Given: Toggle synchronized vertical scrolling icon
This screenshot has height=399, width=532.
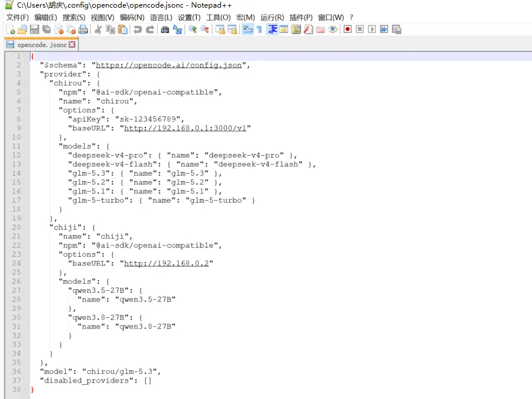Looking at the screenshot, I should (220, 29).
